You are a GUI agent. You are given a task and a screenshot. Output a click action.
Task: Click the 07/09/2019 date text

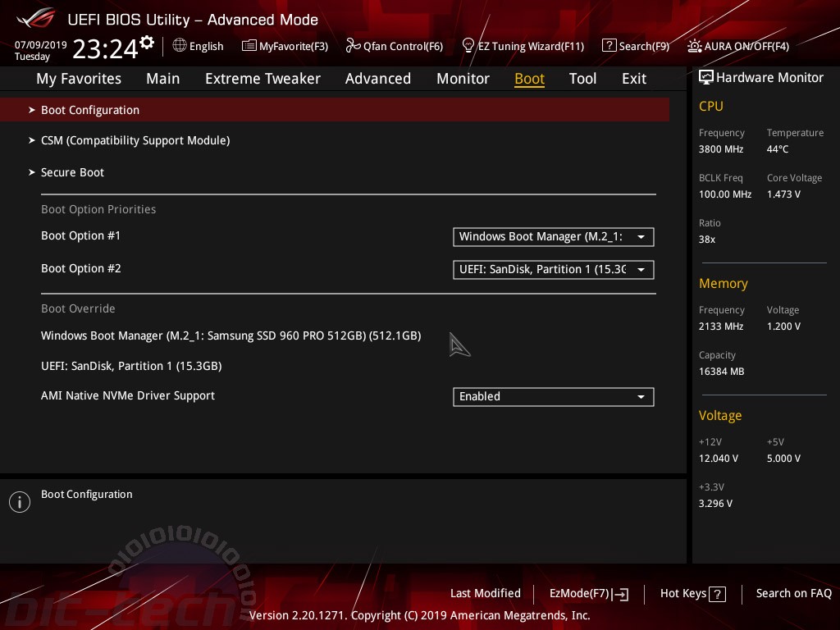tap(41, 45)
